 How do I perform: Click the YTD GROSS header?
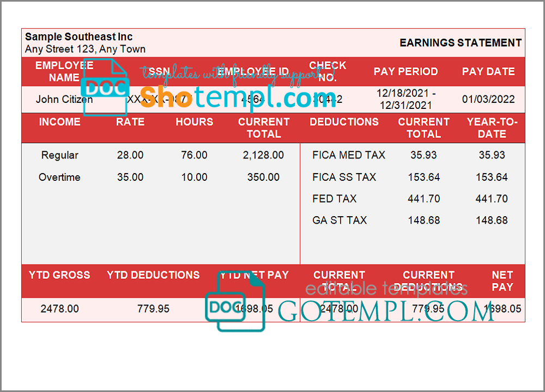pos(59,275)
